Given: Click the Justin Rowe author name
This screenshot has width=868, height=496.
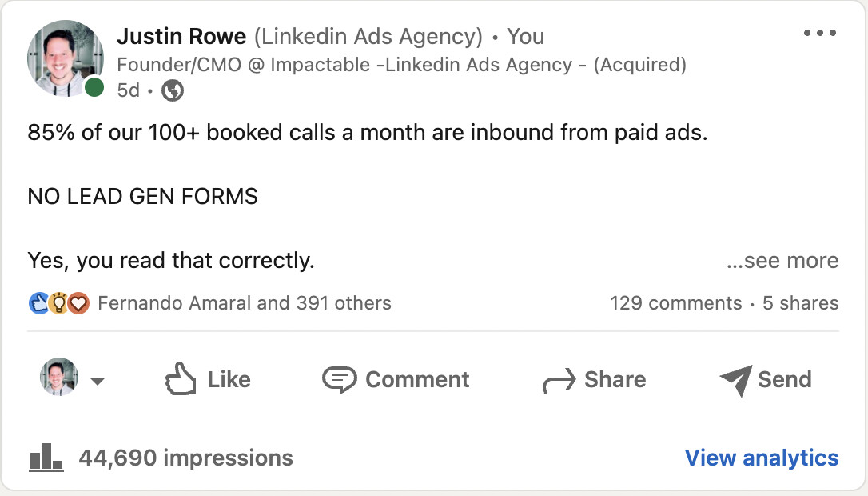Looking at the screenshot, I should 181,37.
